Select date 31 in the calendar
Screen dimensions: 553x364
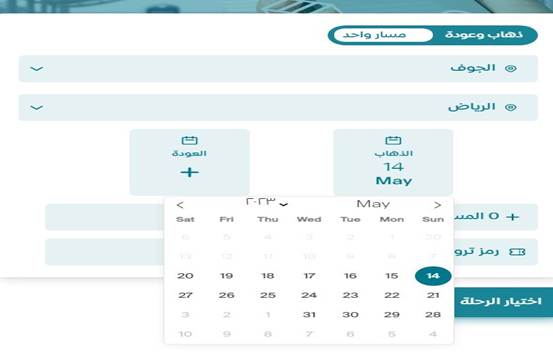pos(309,315)
